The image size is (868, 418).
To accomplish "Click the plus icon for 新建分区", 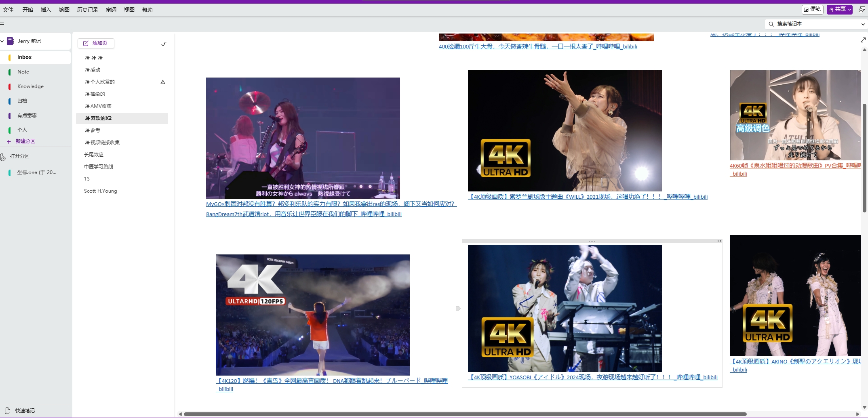I will click(9, 141).
